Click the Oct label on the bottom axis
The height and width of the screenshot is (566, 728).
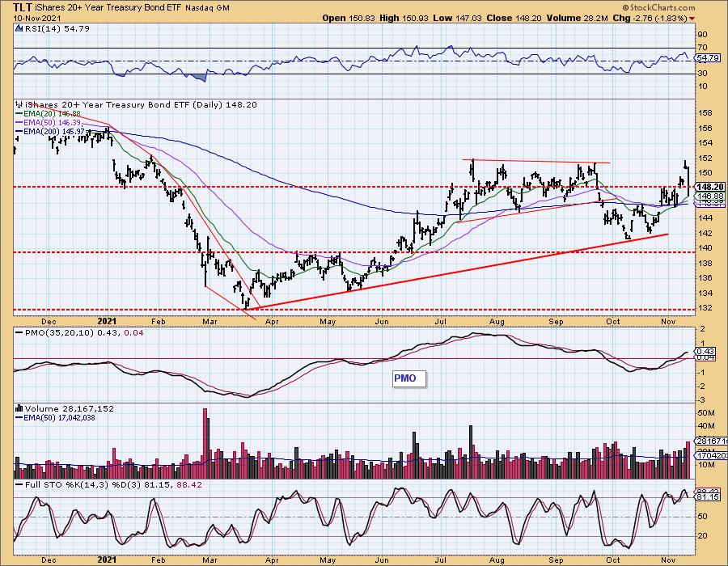(x=613, y=560)
